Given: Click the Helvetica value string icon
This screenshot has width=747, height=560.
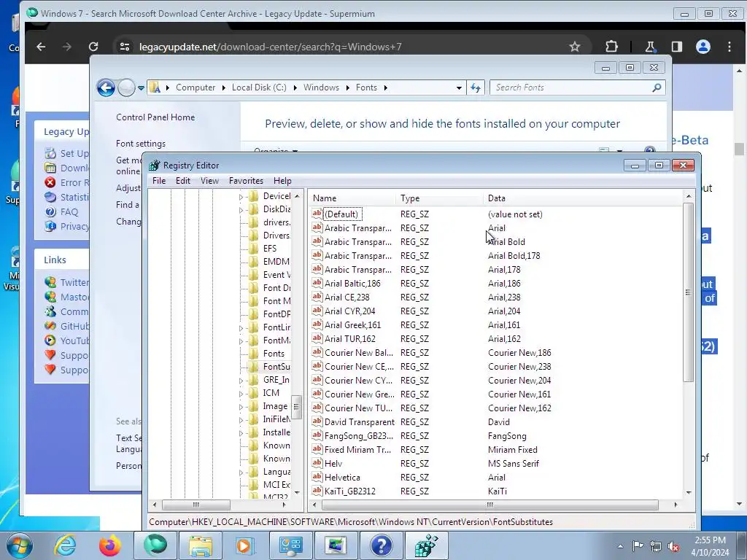Looking at the screenshot, I should (x=317, y=477).
